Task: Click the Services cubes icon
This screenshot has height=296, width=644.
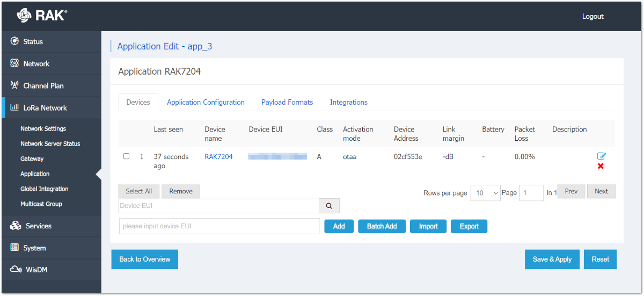Action: point(16,226)
